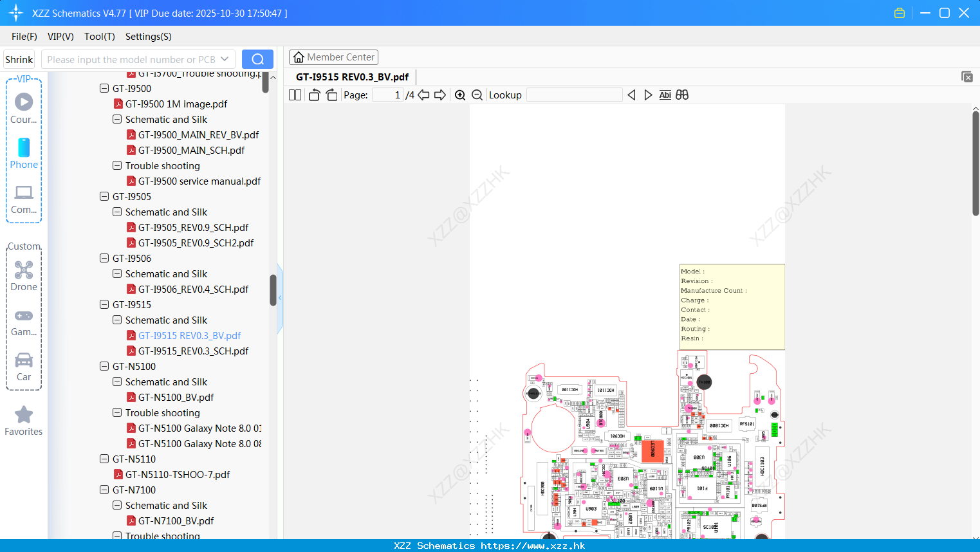Open the Courses sidebar category
The height and width of the screenshot is (552, 980).
coord(24,108)
